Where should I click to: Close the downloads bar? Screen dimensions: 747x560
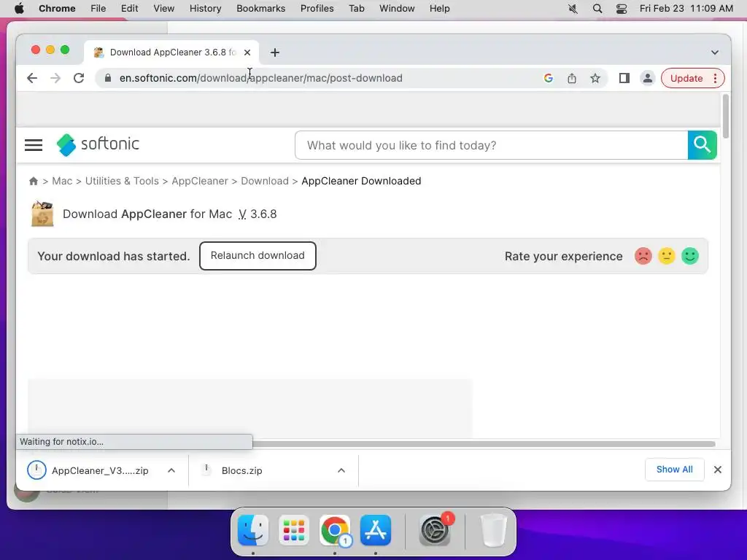(718, 470)
